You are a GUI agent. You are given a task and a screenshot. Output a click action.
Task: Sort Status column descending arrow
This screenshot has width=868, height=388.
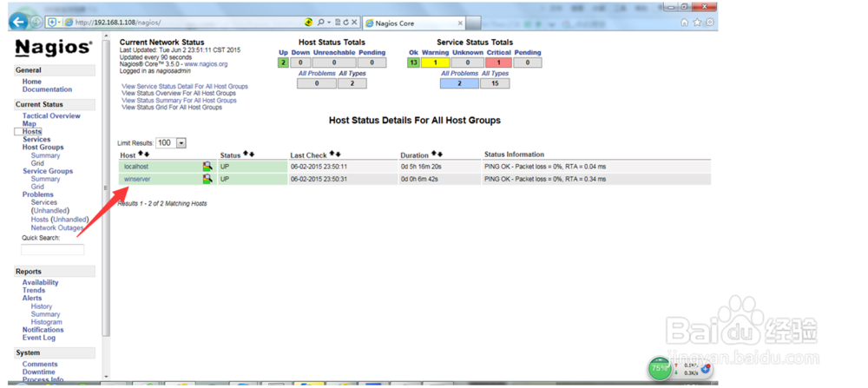pyautogui.click(x=252, y=154)
